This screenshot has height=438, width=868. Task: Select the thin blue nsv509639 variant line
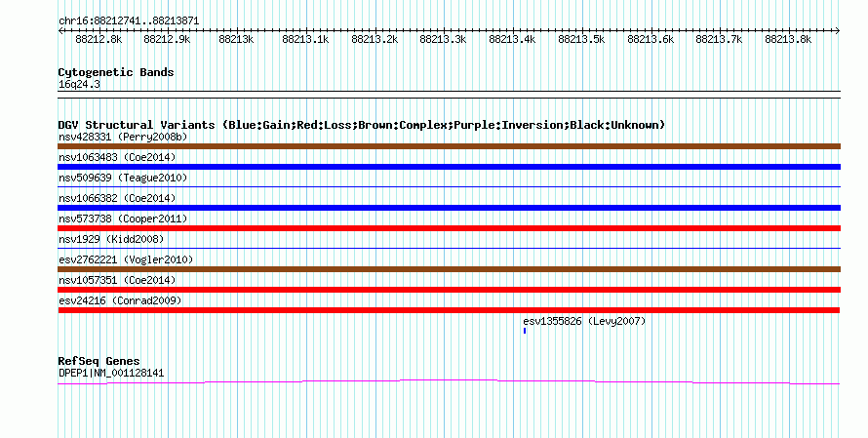point(449,187)
